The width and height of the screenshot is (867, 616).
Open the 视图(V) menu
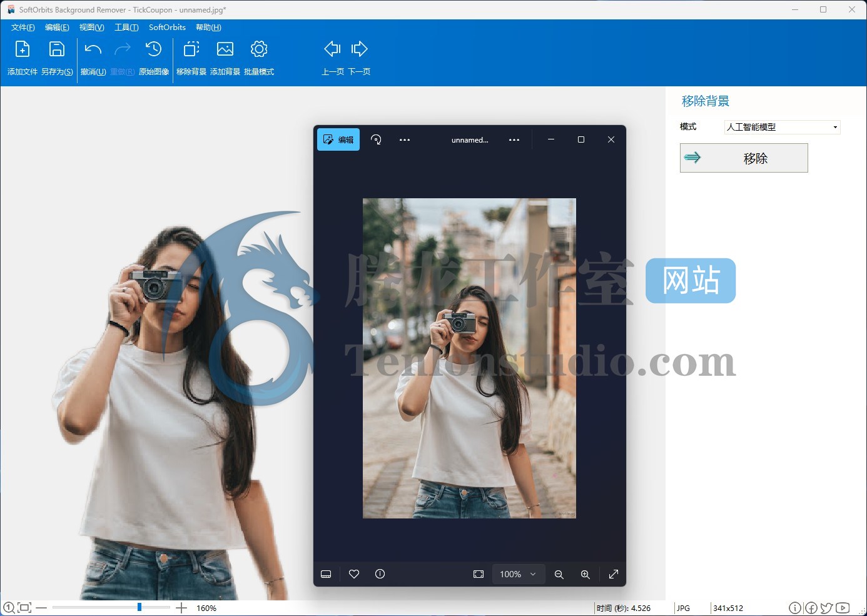(91, 28)
